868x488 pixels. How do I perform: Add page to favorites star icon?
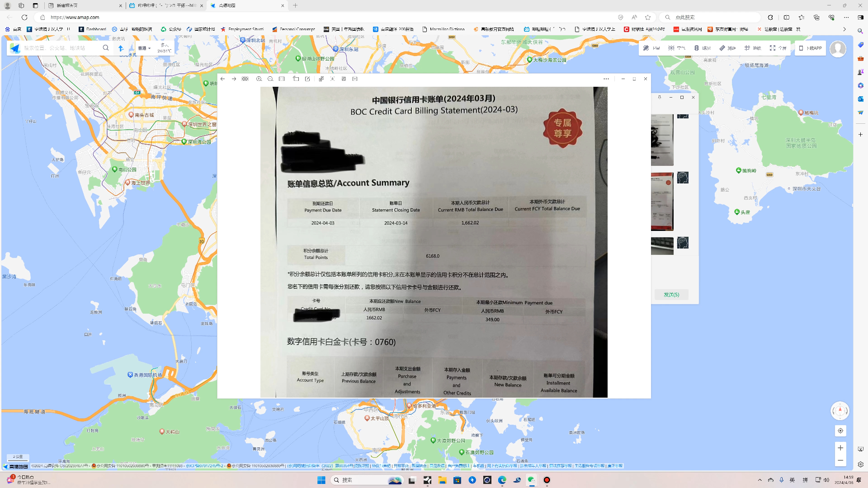[648, 17]
